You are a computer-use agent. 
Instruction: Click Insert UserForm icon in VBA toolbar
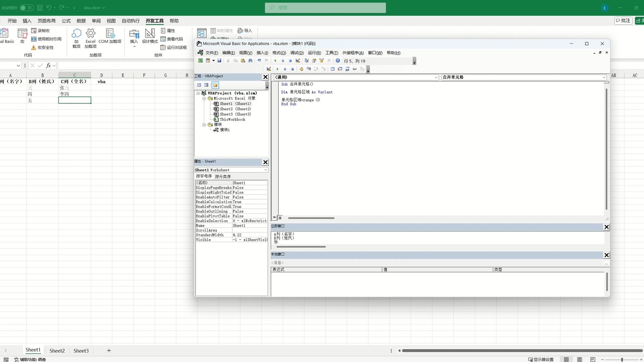tap(208, 61)
